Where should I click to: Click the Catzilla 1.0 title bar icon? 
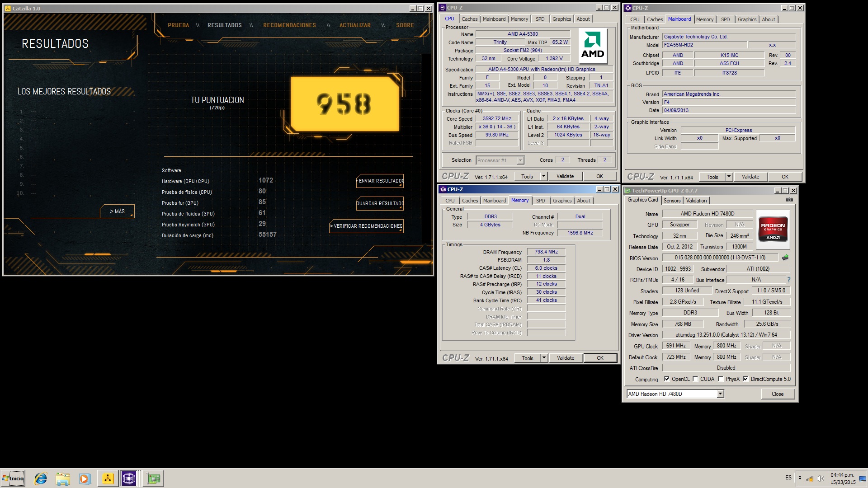[x=8, y=9]
